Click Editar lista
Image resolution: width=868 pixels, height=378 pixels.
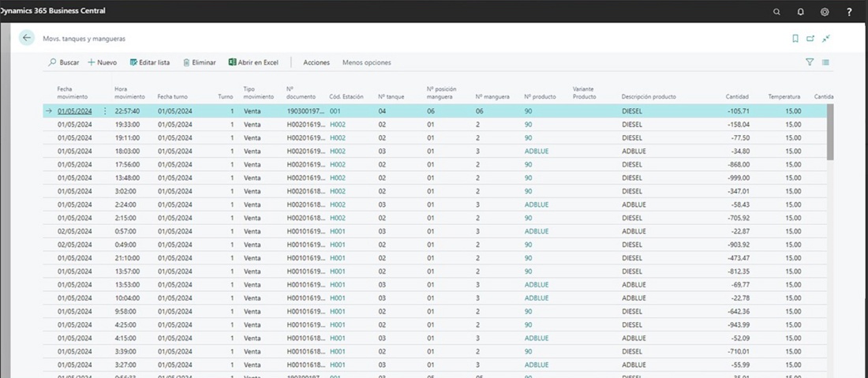(x=149, y=62)
